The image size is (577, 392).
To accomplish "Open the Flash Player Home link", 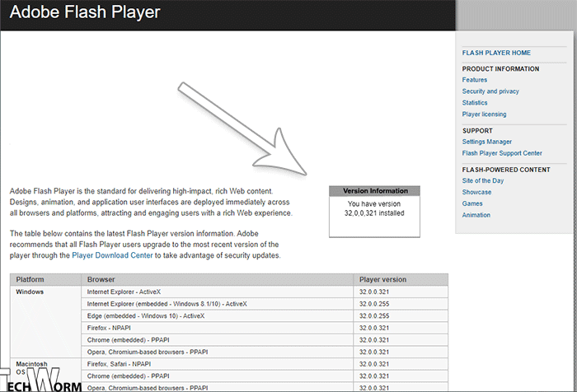I will (496, 53).
